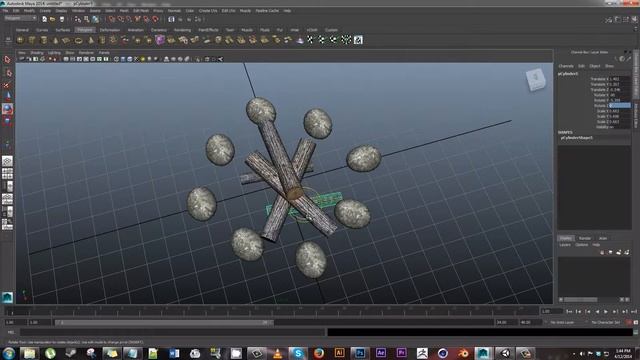Create a polygon torus from shelf
The image size is (640, 360).
point(78,40)
